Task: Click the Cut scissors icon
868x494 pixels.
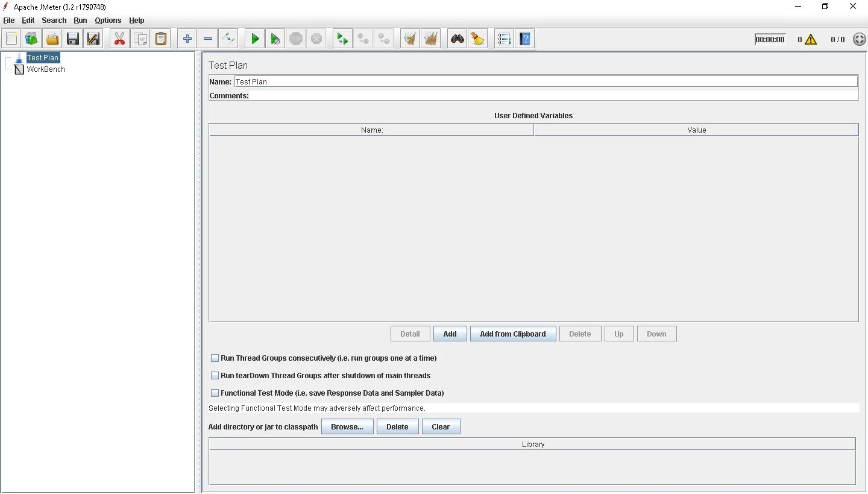Action: coord(119,39)
